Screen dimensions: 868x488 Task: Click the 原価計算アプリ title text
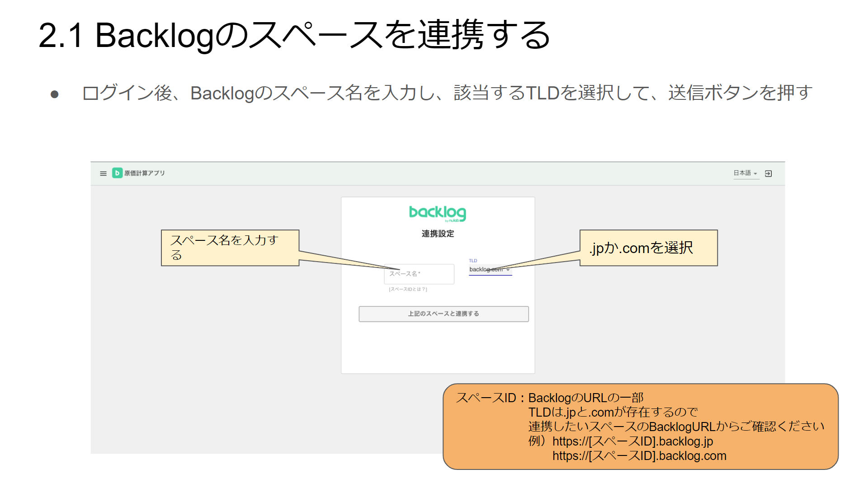click(x=145, y=173)
